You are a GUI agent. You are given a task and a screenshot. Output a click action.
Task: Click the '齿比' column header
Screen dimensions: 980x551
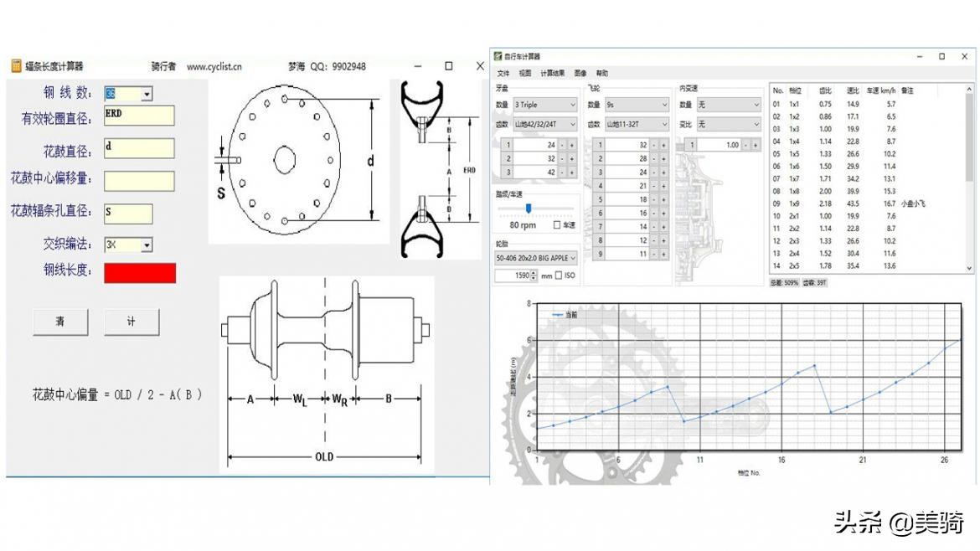(x=825, y=90)
